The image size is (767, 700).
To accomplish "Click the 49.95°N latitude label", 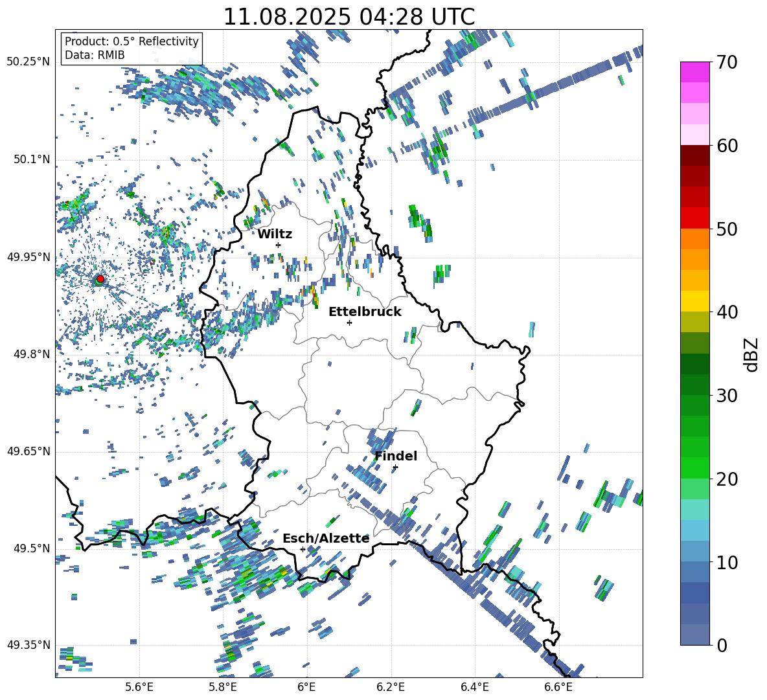I will 29,257.
